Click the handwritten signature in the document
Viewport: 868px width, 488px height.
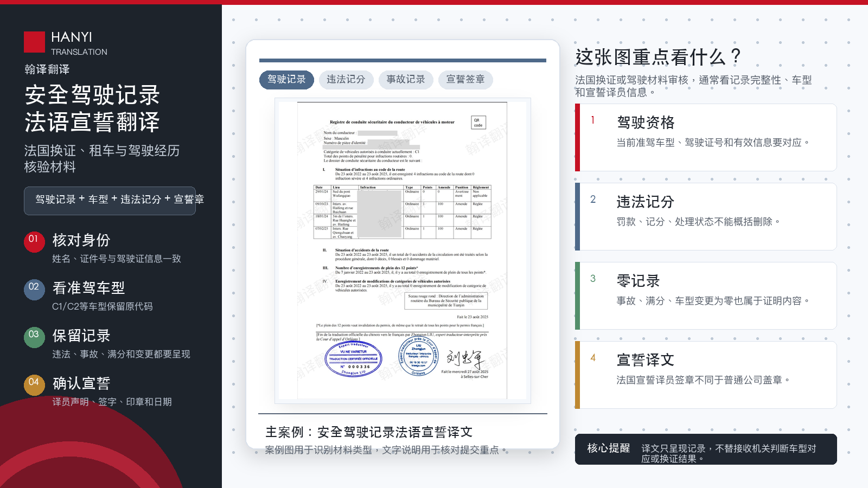(x=465, y=358)
